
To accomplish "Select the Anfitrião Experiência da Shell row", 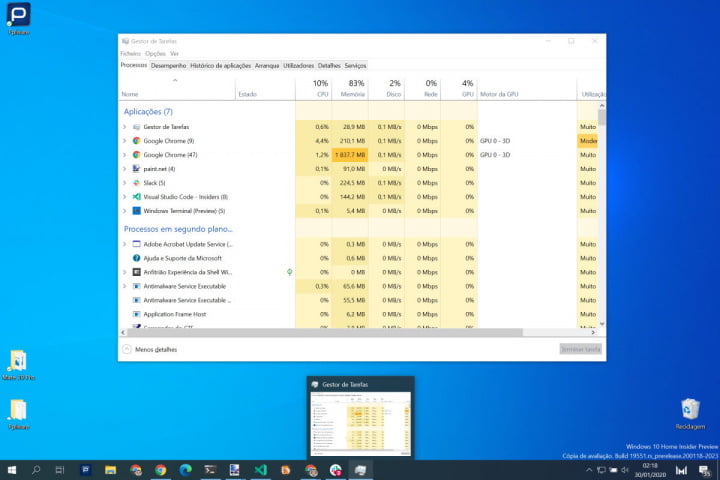I will point(358,272).
